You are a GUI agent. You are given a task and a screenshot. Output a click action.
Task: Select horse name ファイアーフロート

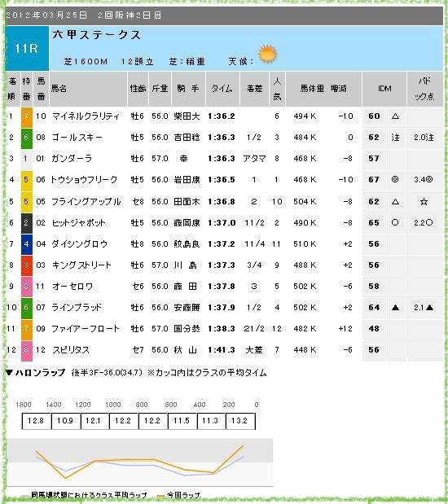tap(86, 329)
